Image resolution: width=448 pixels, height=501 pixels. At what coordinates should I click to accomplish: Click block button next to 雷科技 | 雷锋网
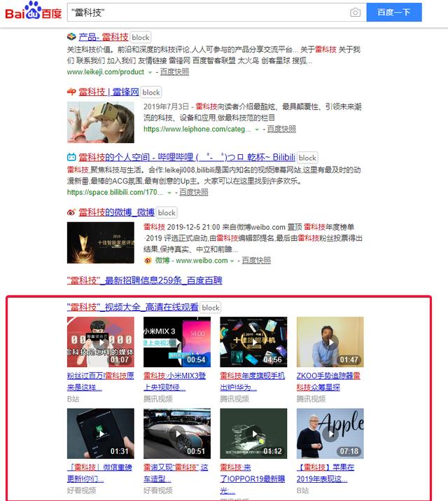tap(151, 92)
